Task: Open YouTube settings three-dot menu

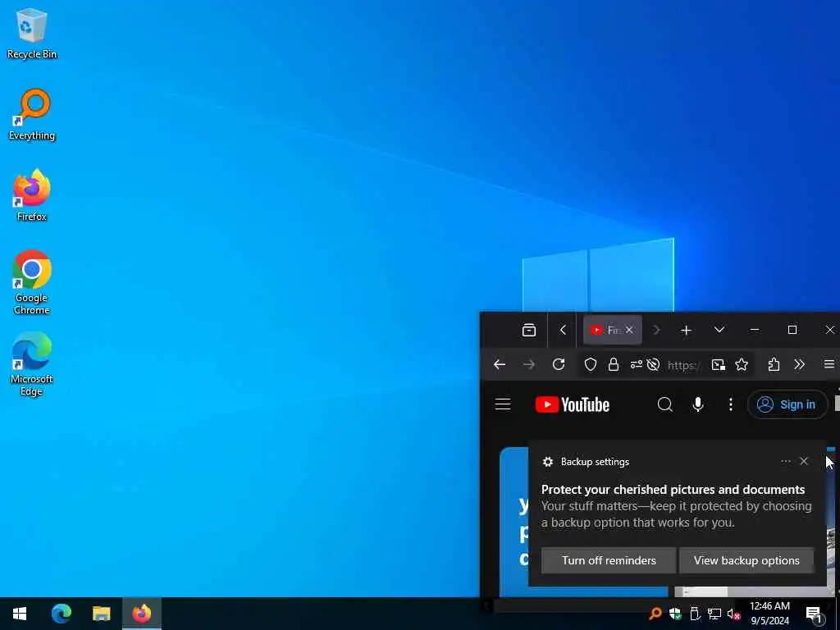Action: point(730,404)
